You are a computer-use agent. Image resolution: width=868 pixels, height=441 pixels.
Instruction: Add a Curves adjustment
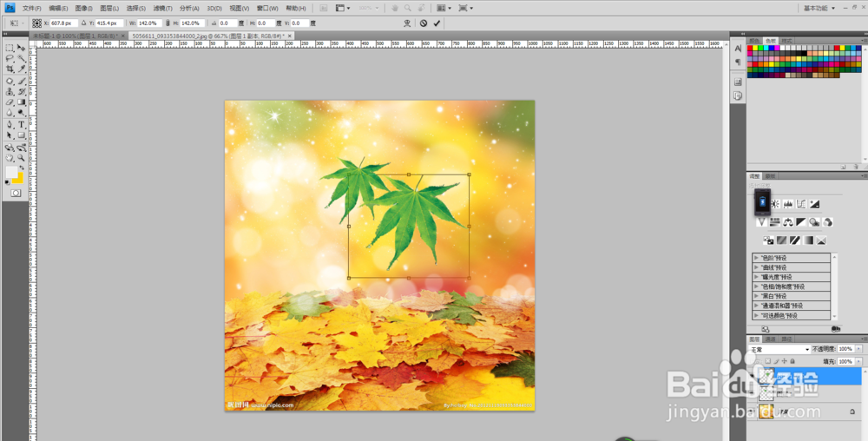(x=801, y=204)
